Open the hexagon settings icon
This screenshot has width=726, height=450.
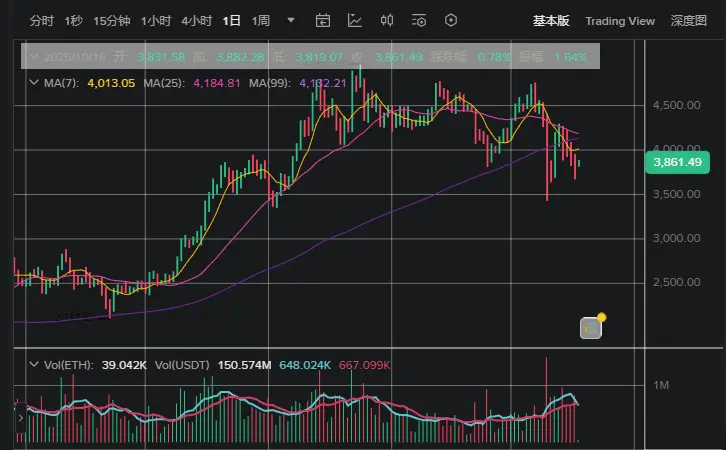pyautogui.click(x=451, y=20)
